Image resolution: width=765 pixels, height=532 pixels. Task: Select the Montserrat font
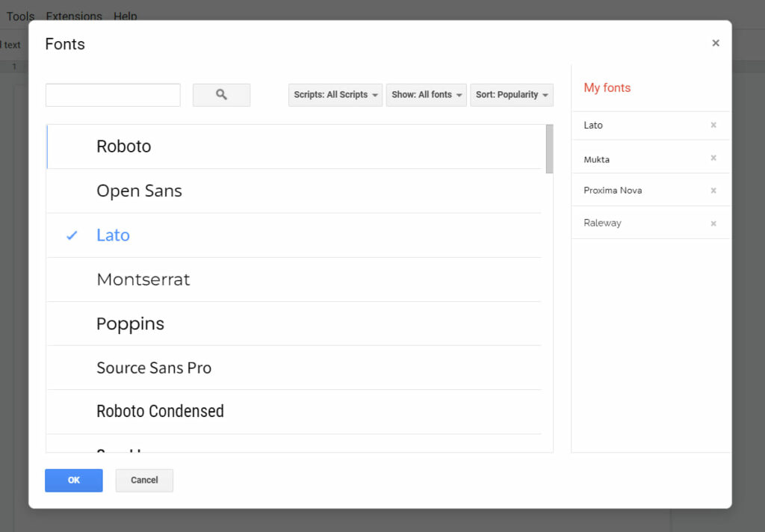(x=294, y=279)
